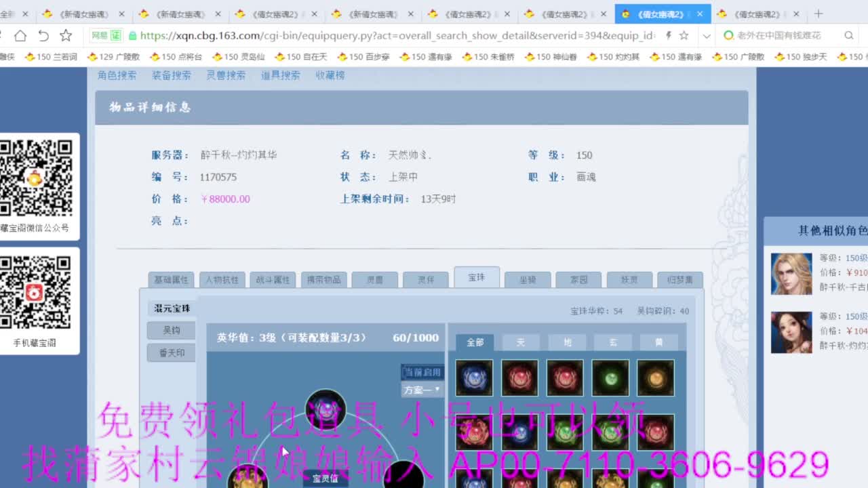This screenshot has width=868, height=488.
Task: Bookmark page with address bar star
Action: pos(684,36)
